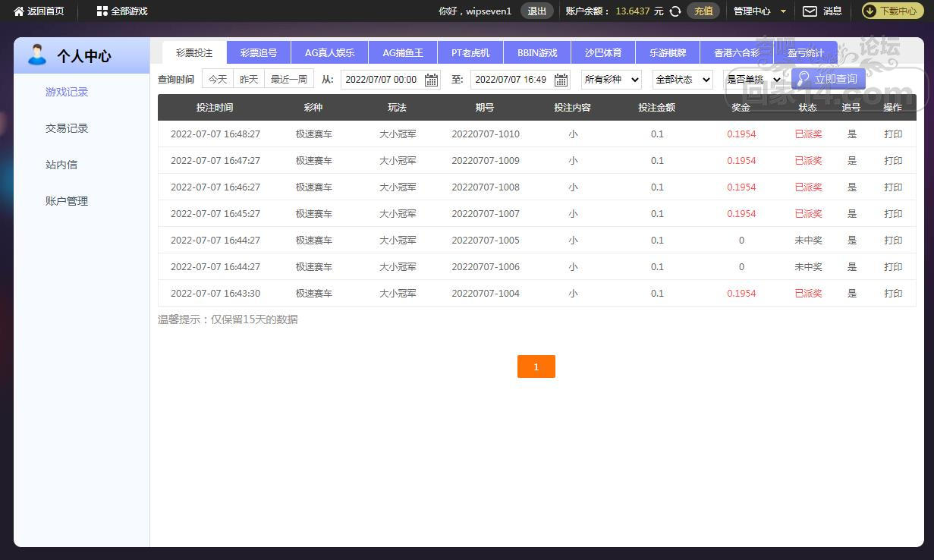The width and height of the screenshot is (934, 560).
Task: Click the username wipseven1
Action: [489, 11]
